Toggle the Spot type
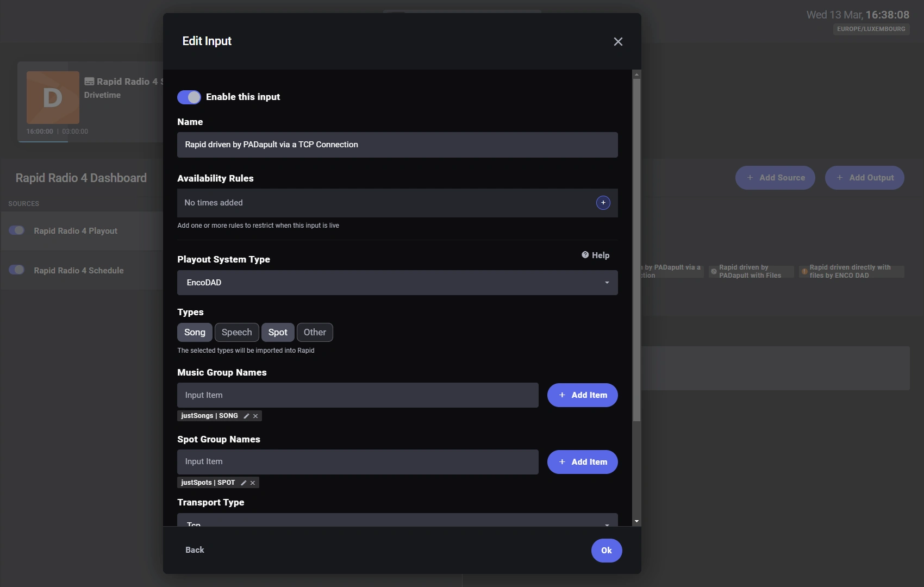Screen dimensions: 924x587 278,332
